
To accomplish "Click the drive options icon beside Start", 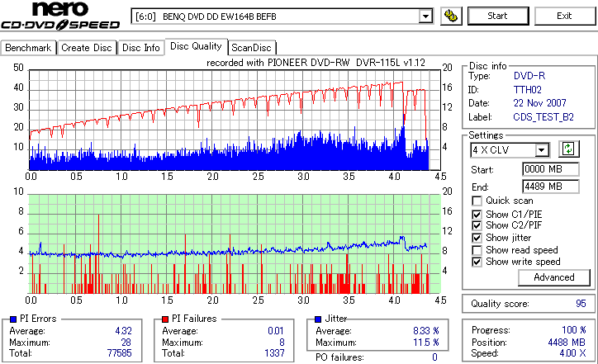I will pyautogui.click(x=451, y=16).
